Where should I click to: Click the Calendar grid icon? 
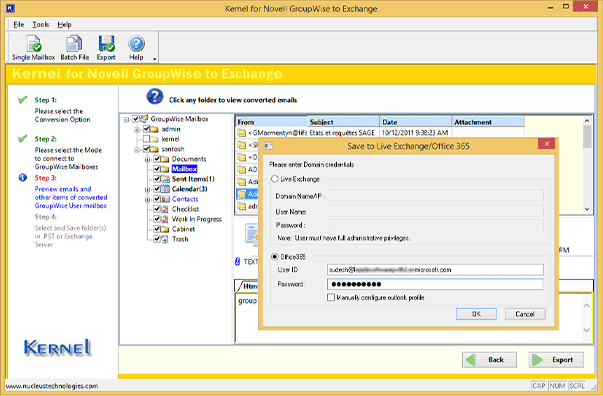coord(165,189)
